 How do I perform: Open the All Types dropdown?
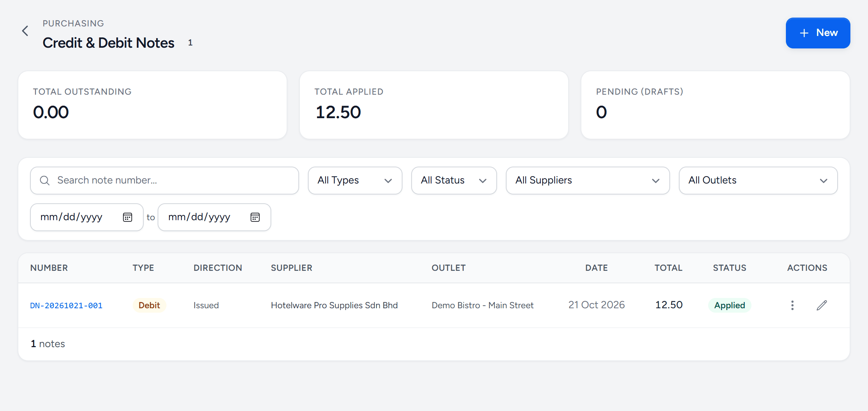[x=355, y=180]
